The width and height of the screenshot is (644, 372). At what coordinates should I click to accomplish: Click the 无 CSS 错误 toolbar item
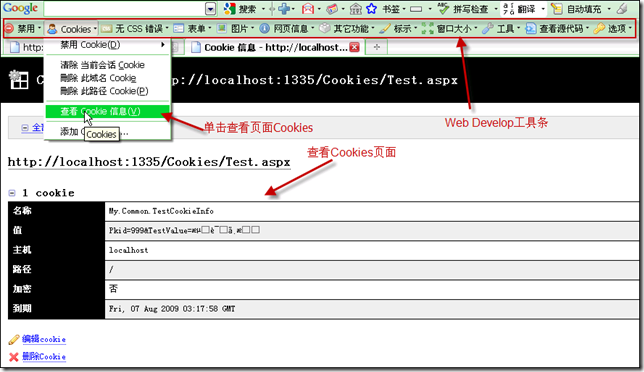135,29
